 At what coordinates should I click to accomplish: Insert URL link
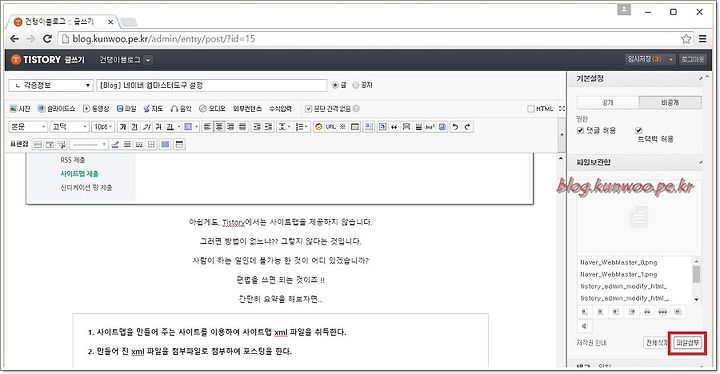331,127
